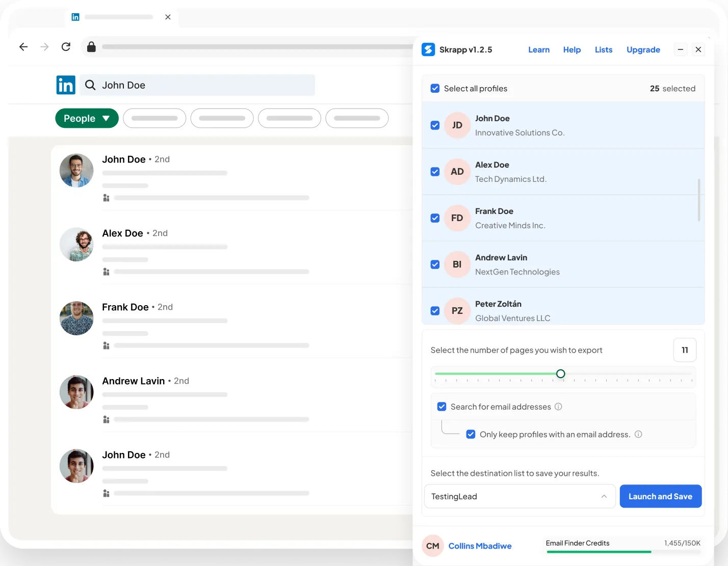
Task: Uncheck Frank Doe in Skrapp list
Action: point(435,218)
